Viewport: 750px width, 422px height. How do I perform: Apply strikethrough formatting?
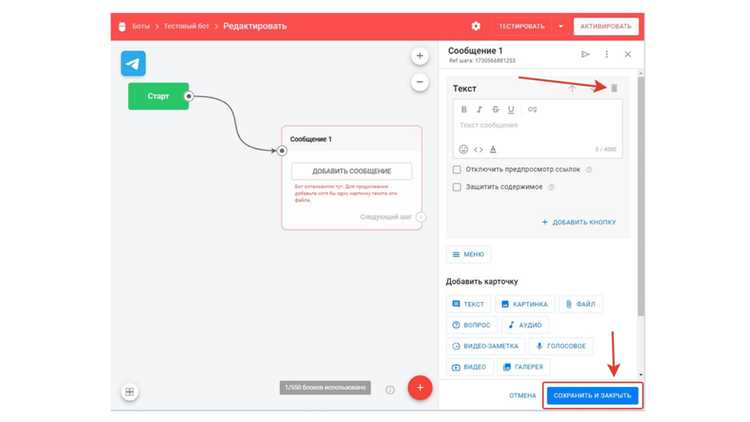click(496, 110)
